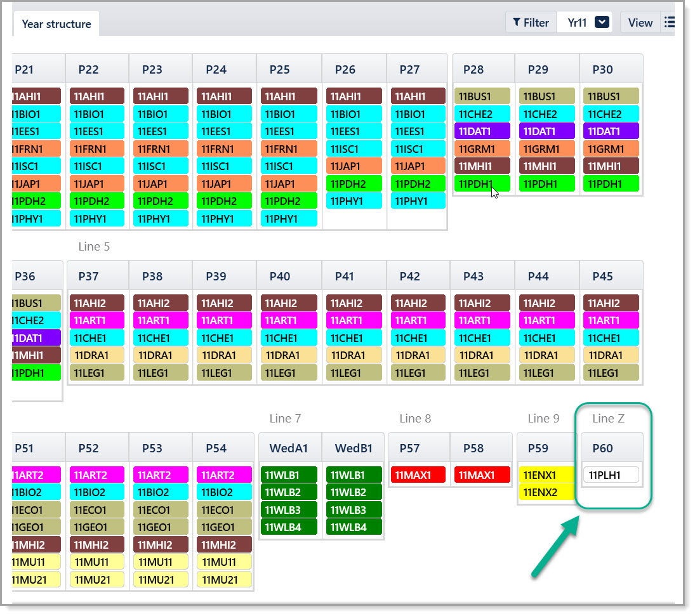Click the Line 8 label
The width and height of the screenshot is (695, 616).
[x=415, y=418]
